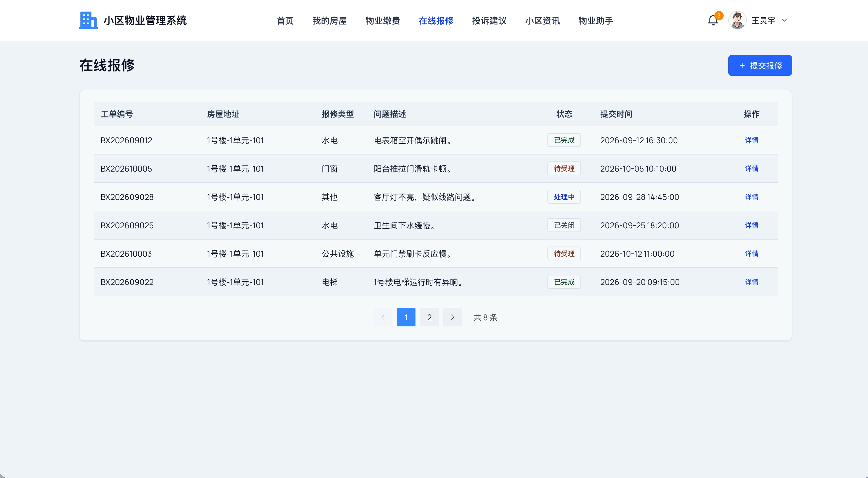Viewport: 868px width, 478px height.
Task: Click the 处理中 status tag
Action: pos(564,197)
